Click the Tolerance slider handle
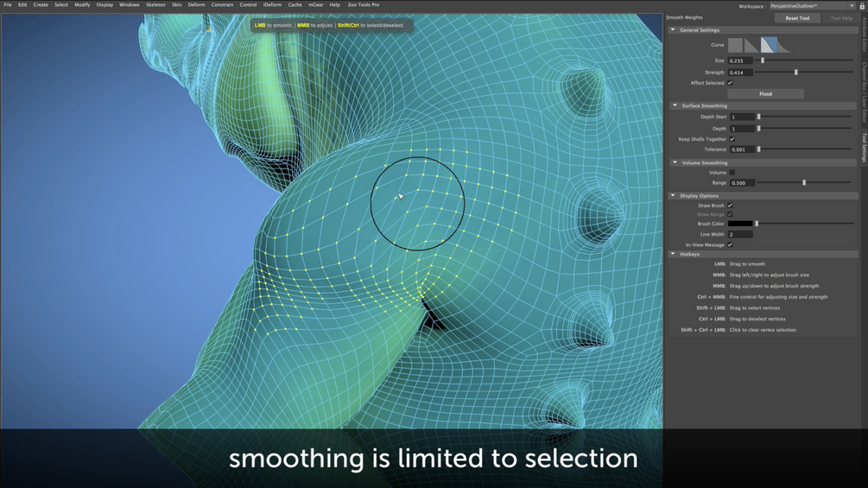 click(x=759, y=149)
